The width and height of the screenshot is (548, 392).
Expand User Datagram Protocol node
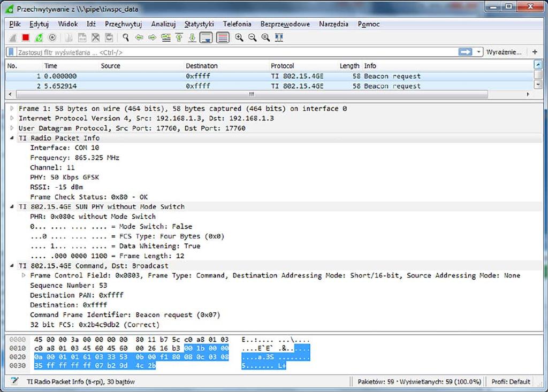pyautogui.click(x=12, y=128)
